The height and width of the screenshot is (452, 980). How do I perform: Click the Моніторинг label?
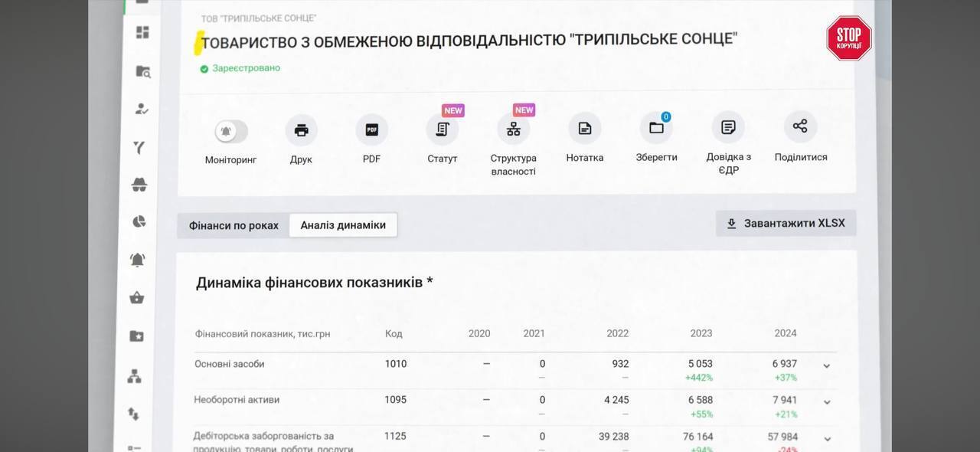(230, 160)
